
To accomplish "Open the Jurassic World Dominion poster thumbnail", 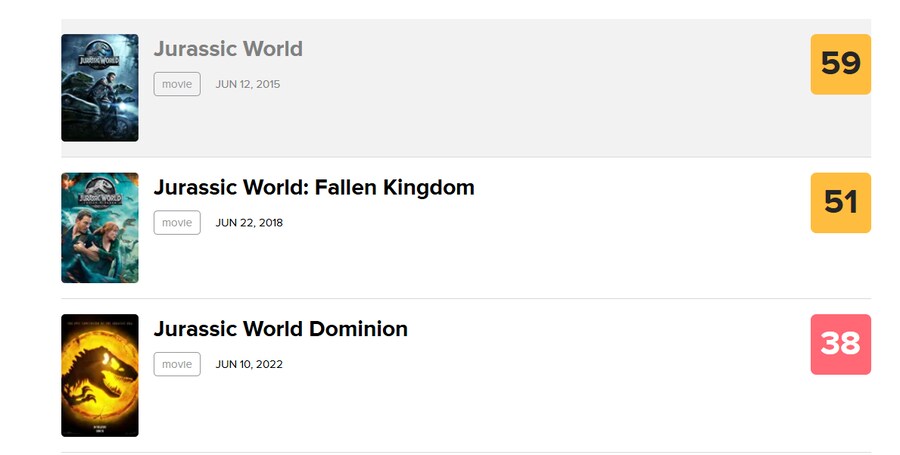I will 100,375.
